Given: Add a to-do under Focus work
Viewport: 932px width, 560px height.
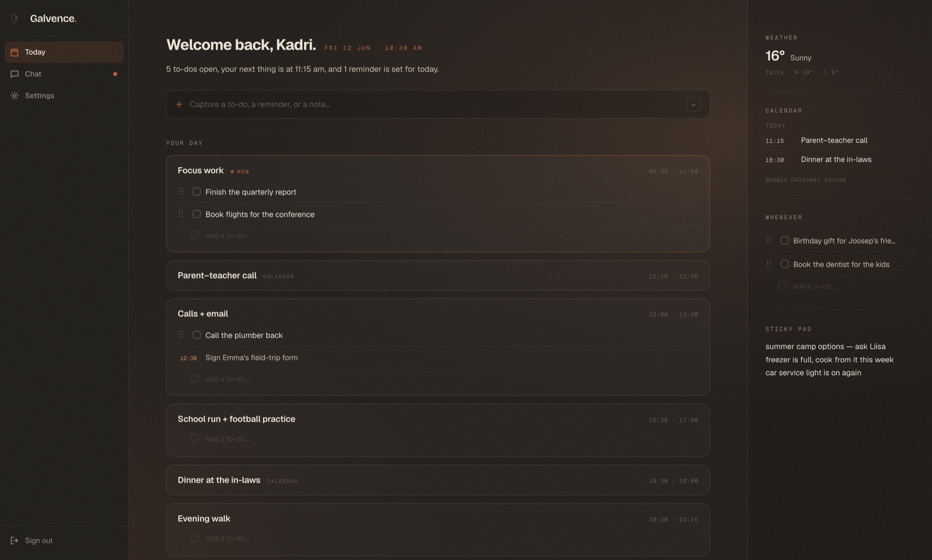Looking at the screenshot, I should tap(227, 235).
